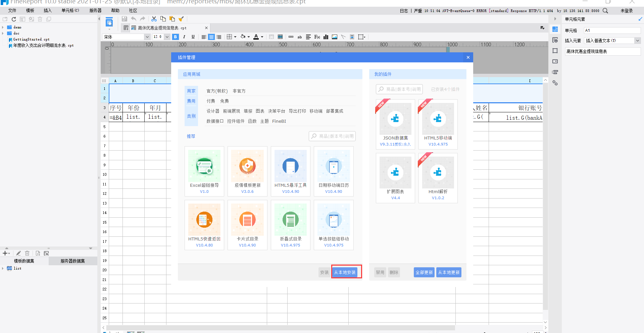Open the cell element panel icon

555,30
